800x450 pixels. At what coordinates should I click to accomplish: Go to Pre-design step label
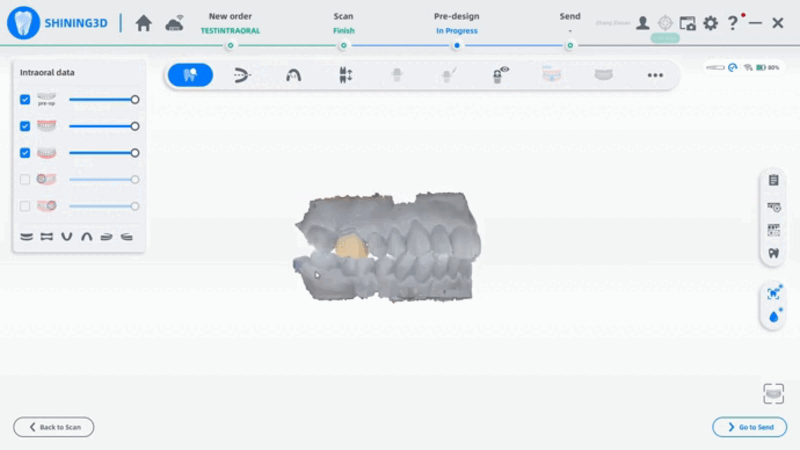(x=457, y=16)
